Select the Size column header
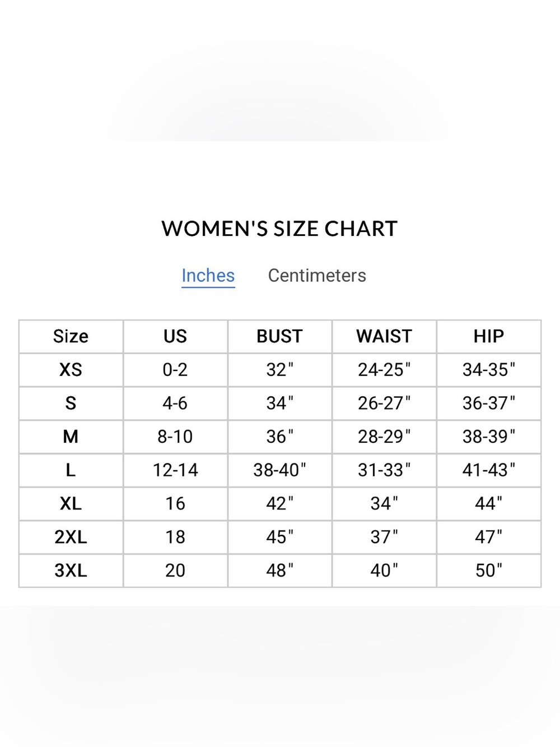 [x=71, y=336]
